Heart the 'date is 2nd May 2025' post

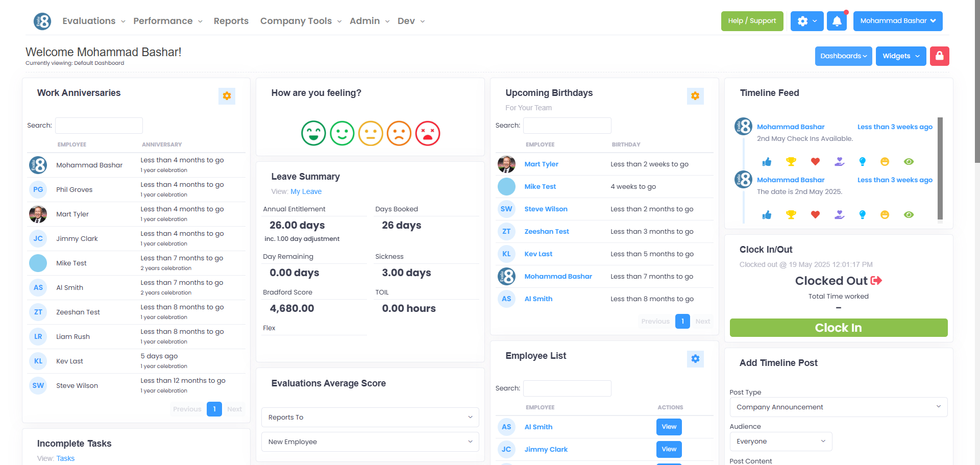pyautogui.click(x=816, y=215)
